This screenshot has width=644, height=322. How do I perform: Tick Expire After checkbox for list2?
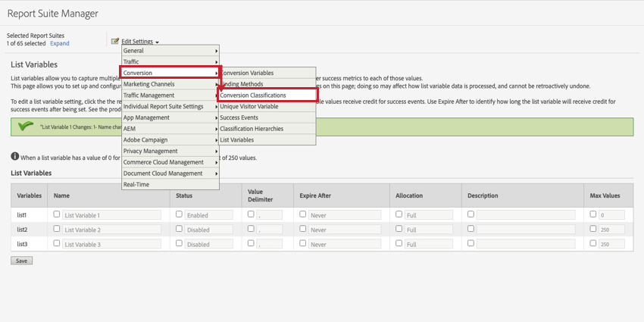(x=303, y=229)
